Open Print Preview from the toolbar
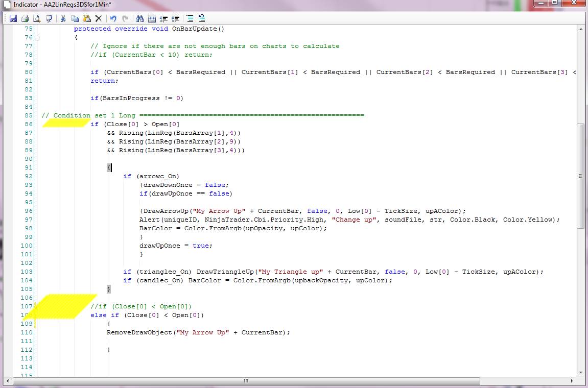This screenshot has height=388, width=588. pyautogui.click(x=37, y=18)
